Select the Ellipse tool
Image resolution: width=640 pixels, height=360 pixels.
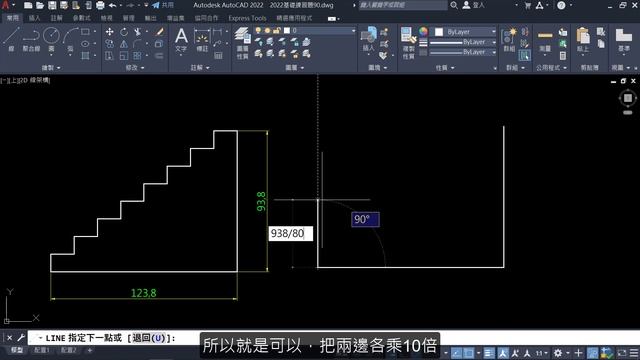click(x=85, y=43)
